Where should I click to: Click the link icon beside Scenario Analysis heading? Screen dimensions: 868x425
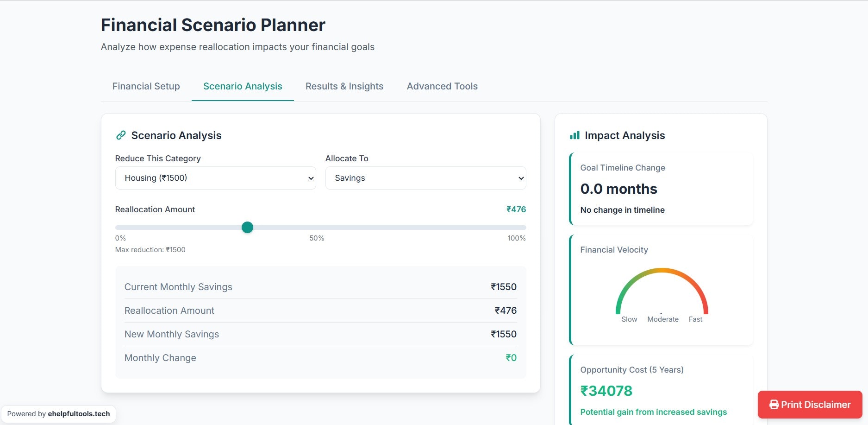pos(121,135)
